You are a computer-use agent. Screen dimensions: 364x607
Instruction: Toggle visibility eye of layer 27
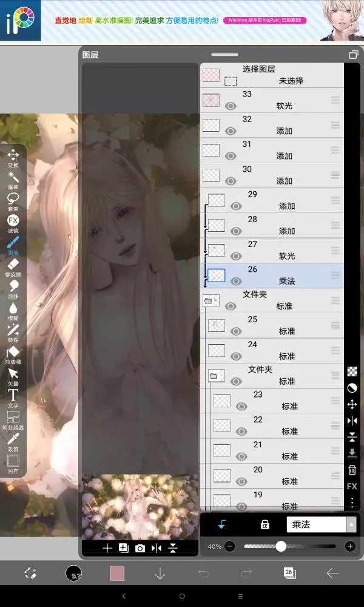click(236, 256)
